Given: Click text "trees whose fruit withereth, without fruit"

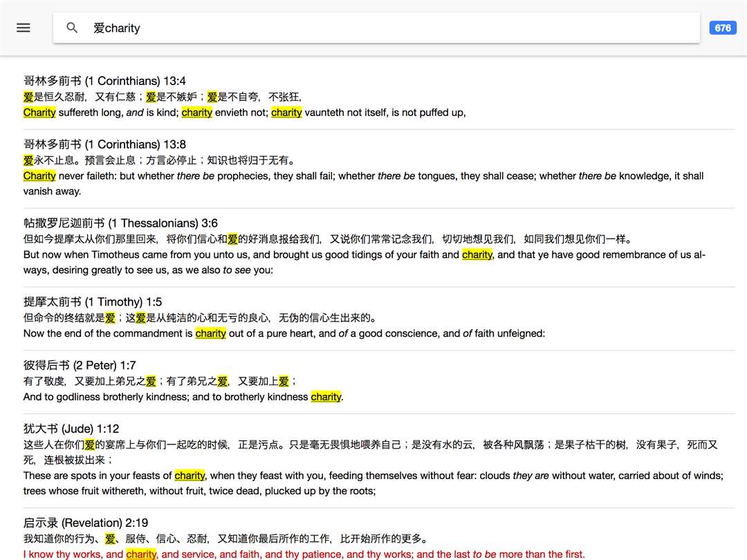Looking at the screenshot, I should coord(114,491).
